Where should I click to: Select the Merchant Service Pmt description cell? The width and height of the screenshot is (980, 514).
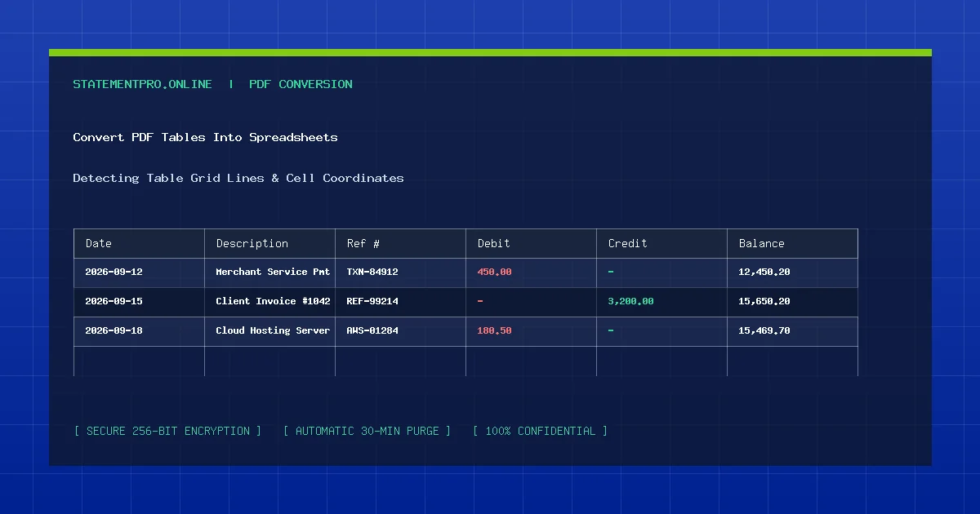coord(269,273)
